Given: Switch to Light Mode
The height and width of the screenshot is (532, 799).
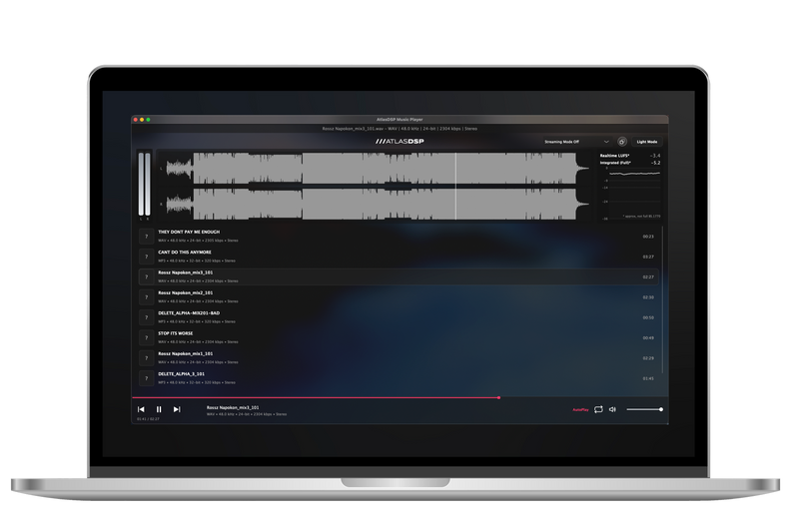Looking at the screenshot, I should 646,142.
